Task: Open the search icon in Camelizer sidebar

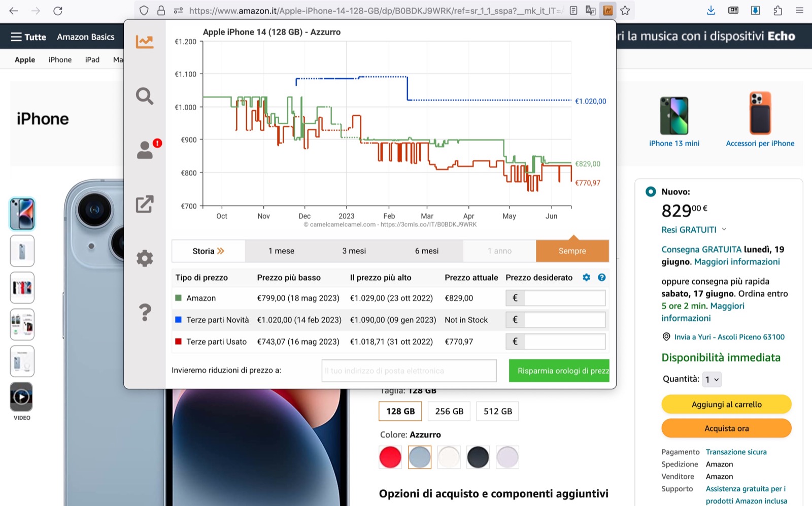Action: (x=145, y=96)
